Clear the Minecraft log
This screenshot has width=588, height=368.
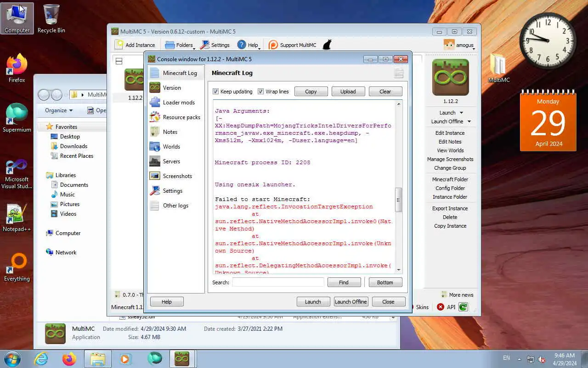[385, 92]
